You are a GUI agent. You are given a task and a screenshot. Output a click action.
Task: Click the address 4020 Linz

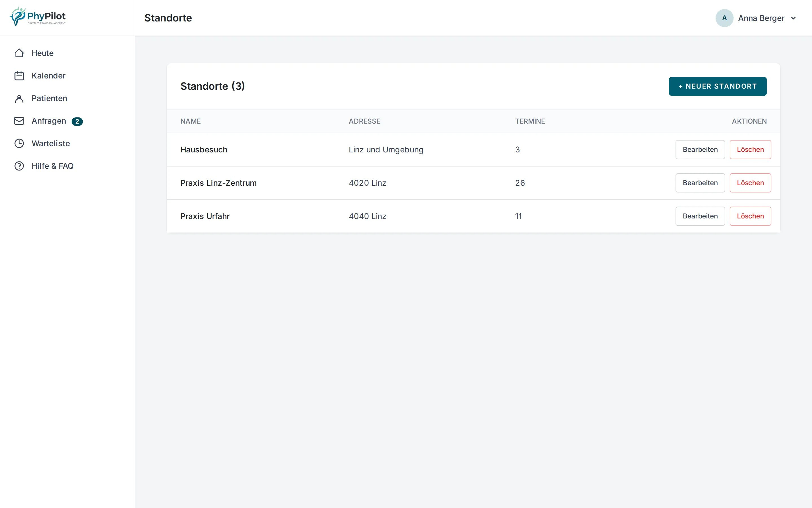(x=367, y=183)
